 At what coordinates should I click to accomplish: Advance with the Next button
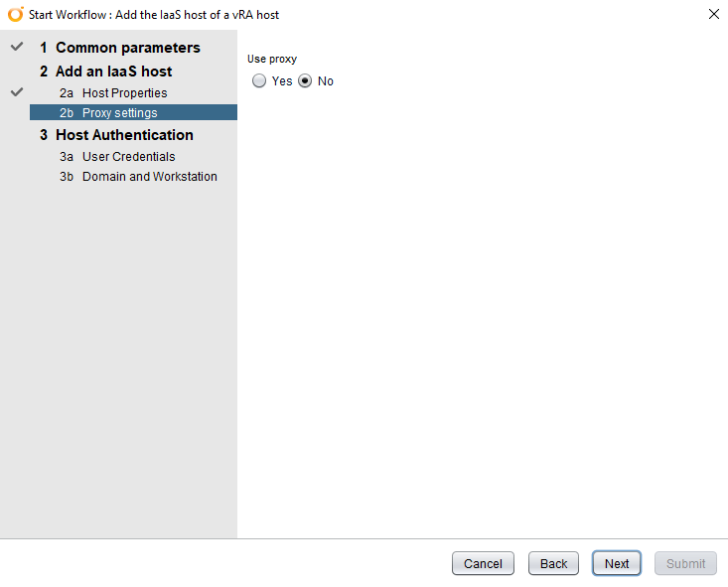pyautogui.click(x=617, y=563)
